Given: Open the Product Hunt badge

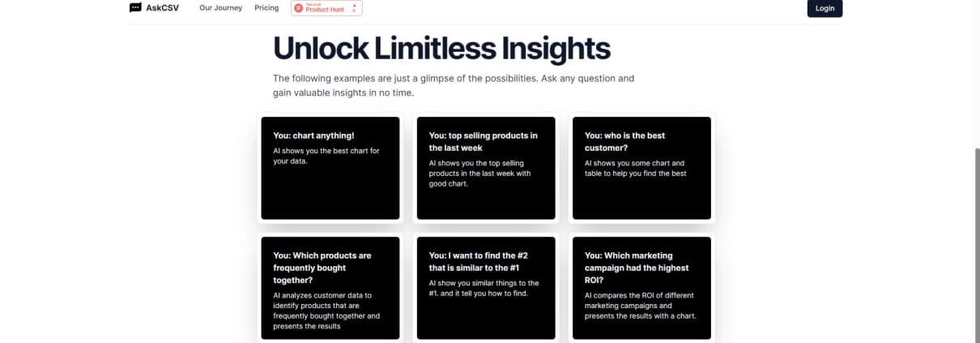Looking at the screenshot, I should pos(326,8).
